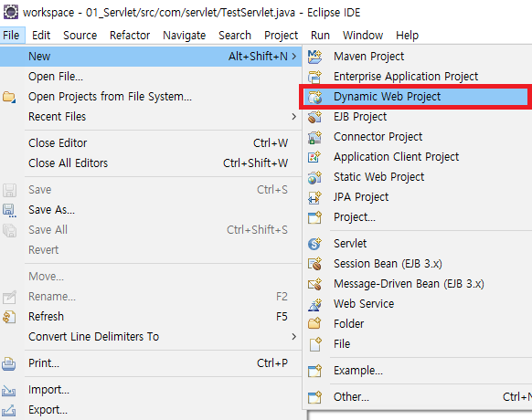The width and height of the screenshot is (532, 420).
Task: Open the Edit menu
Action: pos(41,36)
